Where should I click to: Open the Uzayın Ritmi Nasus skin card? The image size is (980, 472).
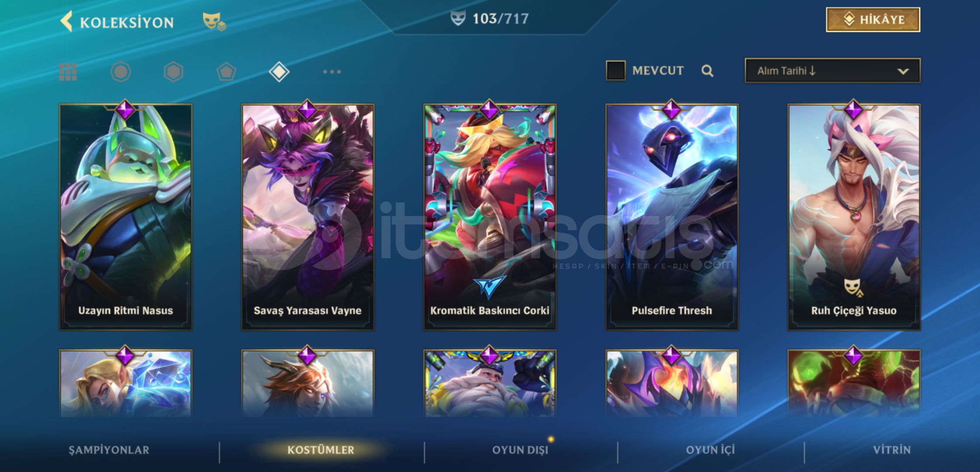tap(126, 217)
